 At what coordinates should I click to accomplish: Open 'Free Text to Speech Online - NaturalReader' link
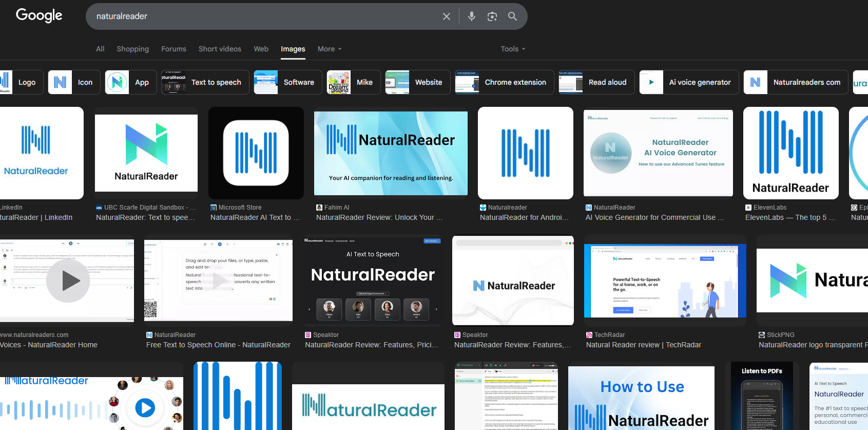(x=218, y=345)
